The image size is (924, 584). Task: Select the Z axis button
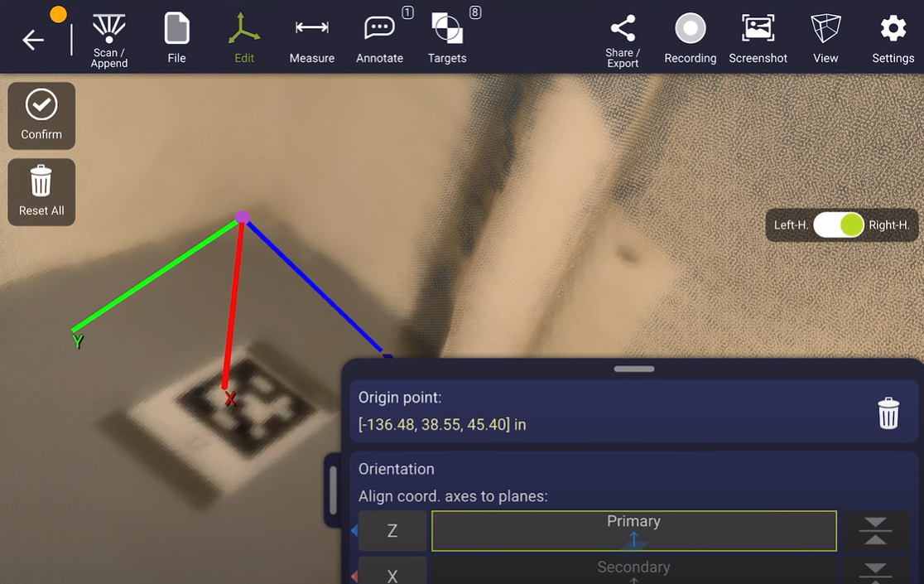pos(392,531)
